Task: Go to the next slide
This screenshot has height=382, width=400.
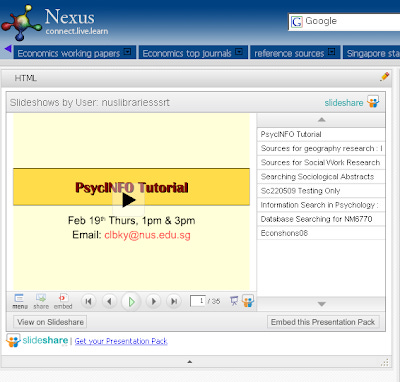Action: (153, 301)
